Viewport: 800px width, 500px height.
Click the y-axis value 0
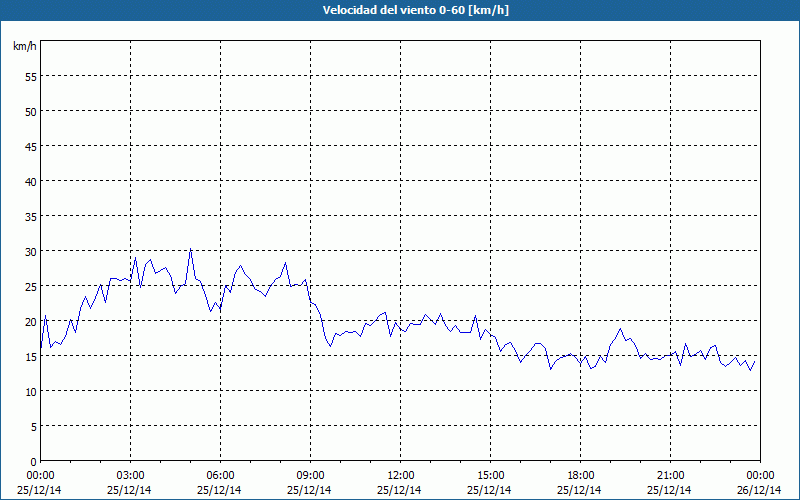pyautogui.click(x=34, y=462)
